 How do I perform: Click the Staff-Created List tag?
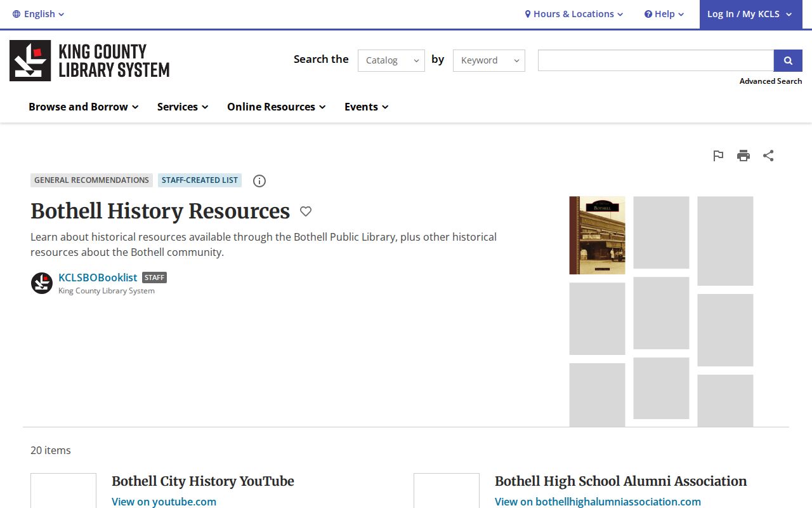200,180
